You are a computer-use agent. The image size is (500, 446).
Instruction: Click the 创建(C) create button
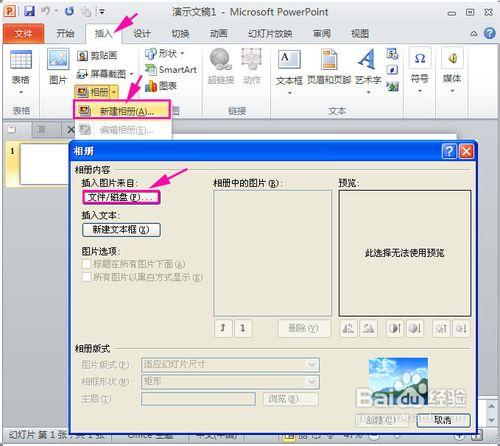click(381, 420)
